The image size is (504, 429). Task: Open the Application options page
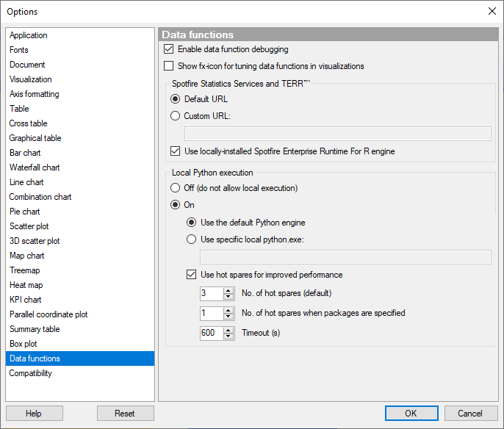[x=80, y=35]
